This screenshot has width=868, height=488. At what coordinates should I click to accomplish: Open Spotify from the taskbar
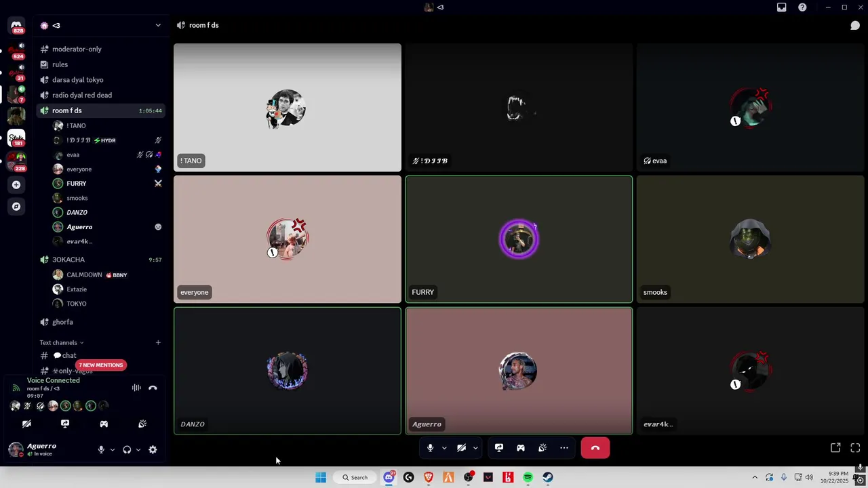[x=528, y=477]
